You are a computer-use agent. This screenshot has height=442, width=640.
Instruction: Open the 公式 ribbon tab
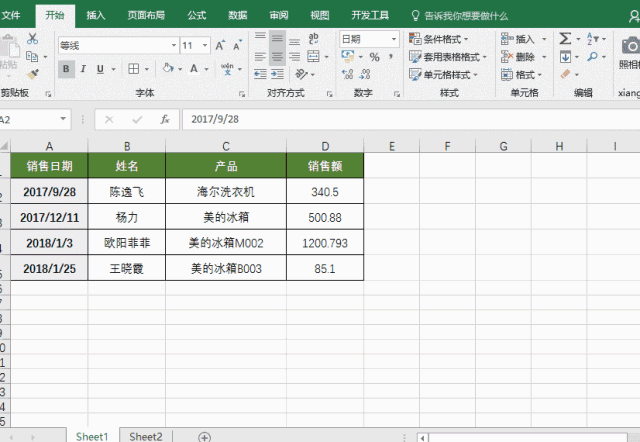click(x=196, y=16)
